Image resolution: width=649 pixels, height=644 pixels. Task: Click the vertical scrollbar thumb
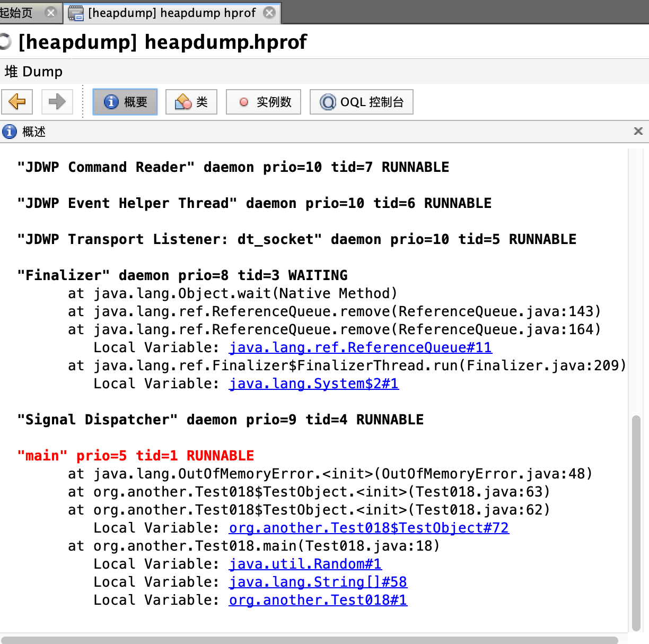pyautogui.click(x=636, y=523)
